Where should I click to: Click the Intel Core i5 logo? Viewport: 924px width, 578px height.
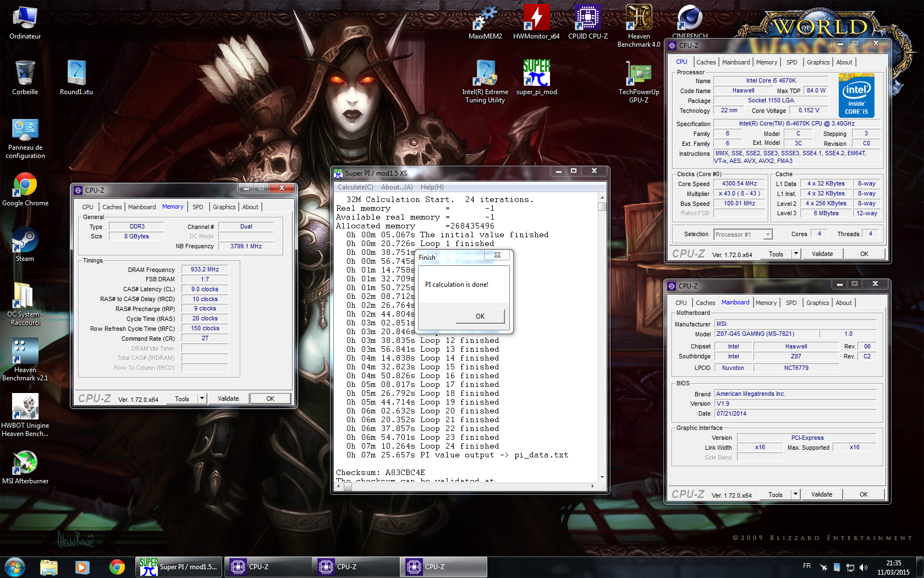[856, 96]
